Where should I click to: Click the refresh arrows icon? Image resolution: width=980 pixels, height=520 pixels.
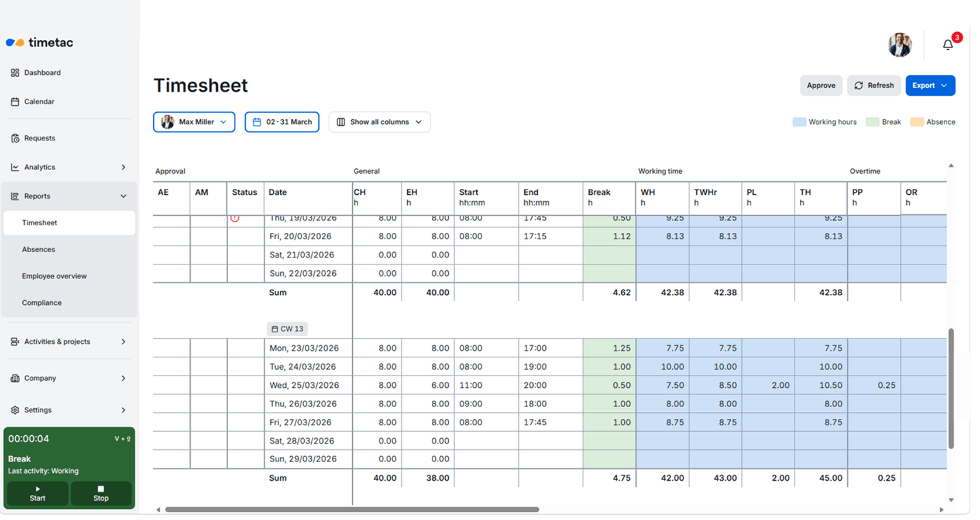[858, 85]
